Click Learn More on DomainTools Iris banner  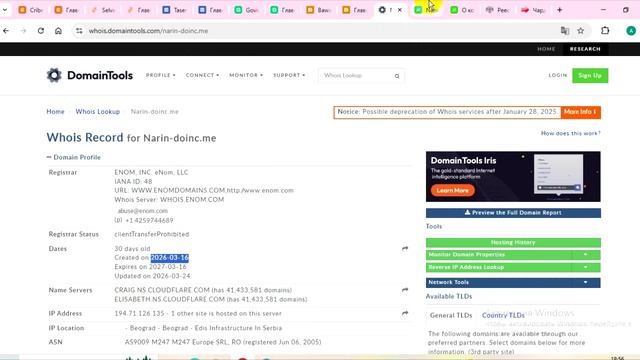coord(452,190)
